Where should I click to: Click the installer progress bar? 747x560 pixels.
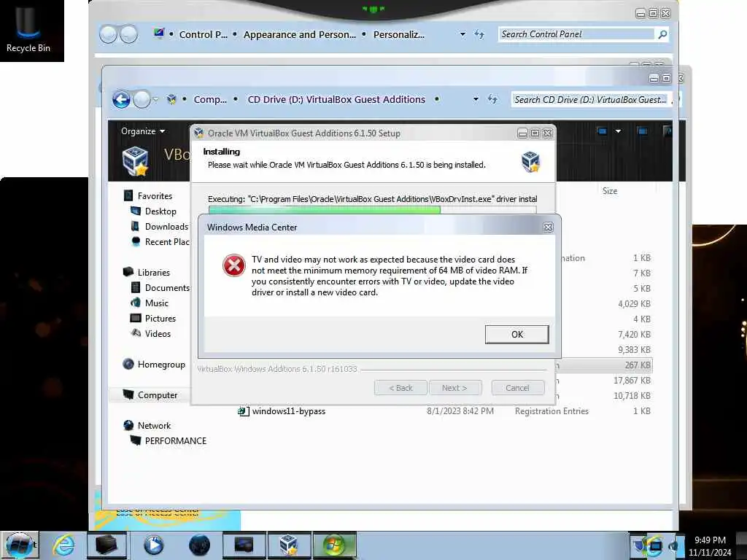[x=372, y=210]
